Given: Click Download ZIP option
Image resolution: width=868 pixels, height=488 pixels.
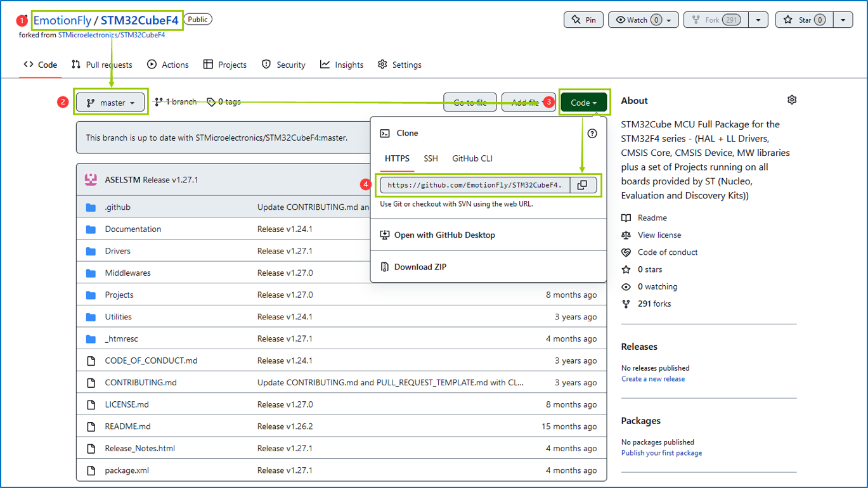Looking at the screenshot, I should coord(420,267).
